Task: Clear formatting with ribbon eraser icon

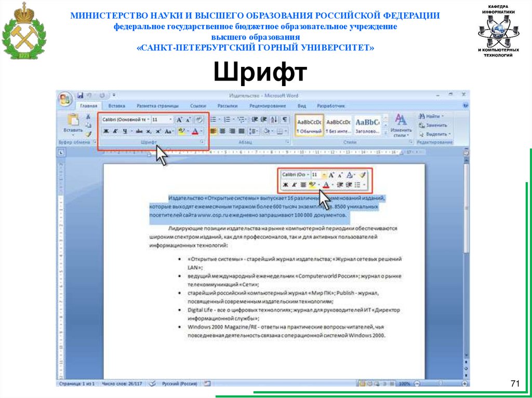Action: (199, 119)
